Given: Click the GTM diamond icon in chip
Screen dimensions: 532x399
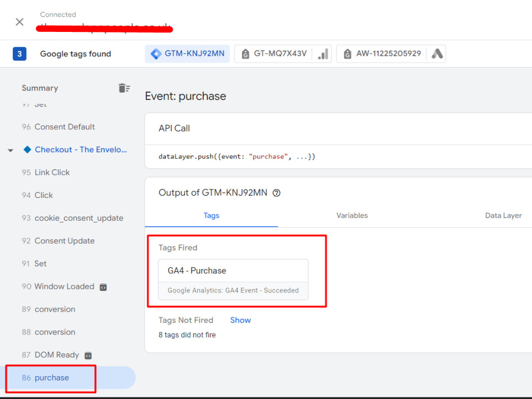Looking at the screenshot, I should [156, 54].
